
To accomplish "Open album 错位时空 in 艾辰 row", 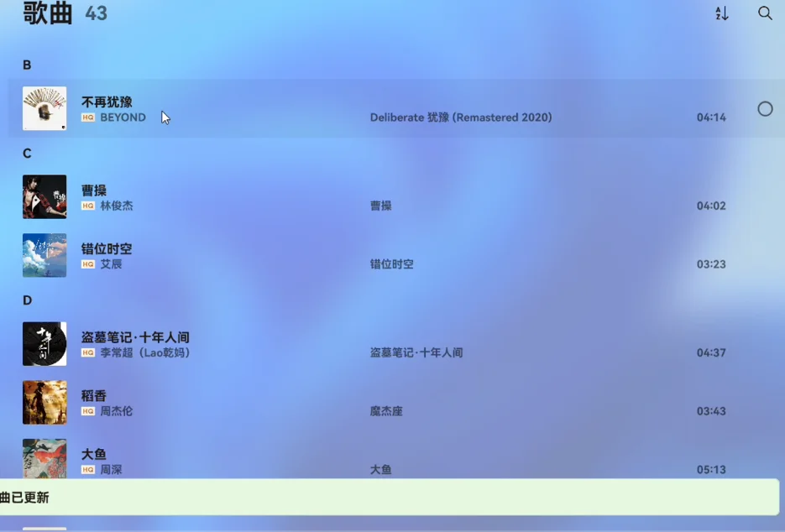I will [x=392, y=264].
